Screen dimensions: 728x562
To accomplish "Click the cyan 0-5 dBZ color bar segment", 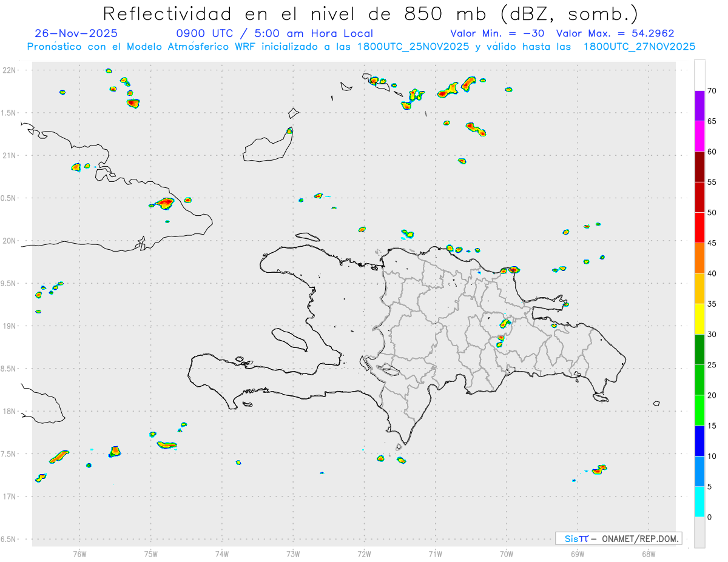I will point(699,502).
